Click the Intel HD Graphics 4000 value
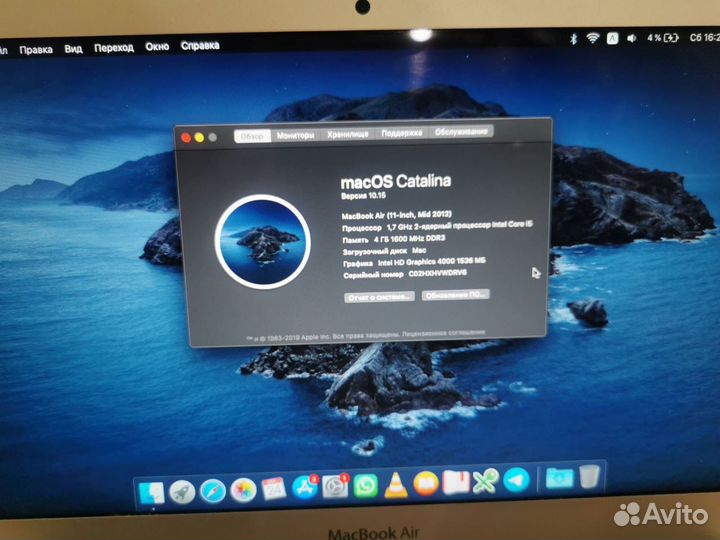 tap(432, 262)
